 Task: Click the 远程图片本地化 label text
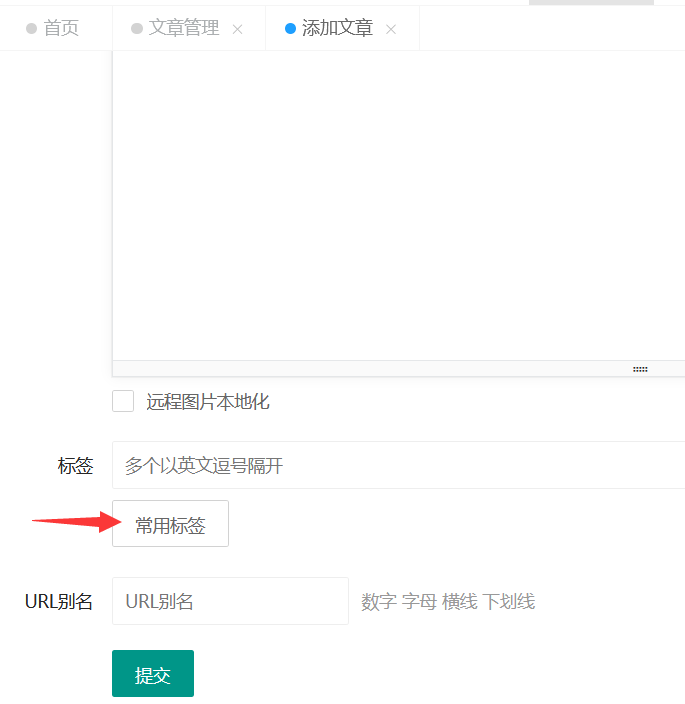click(208, 401)
